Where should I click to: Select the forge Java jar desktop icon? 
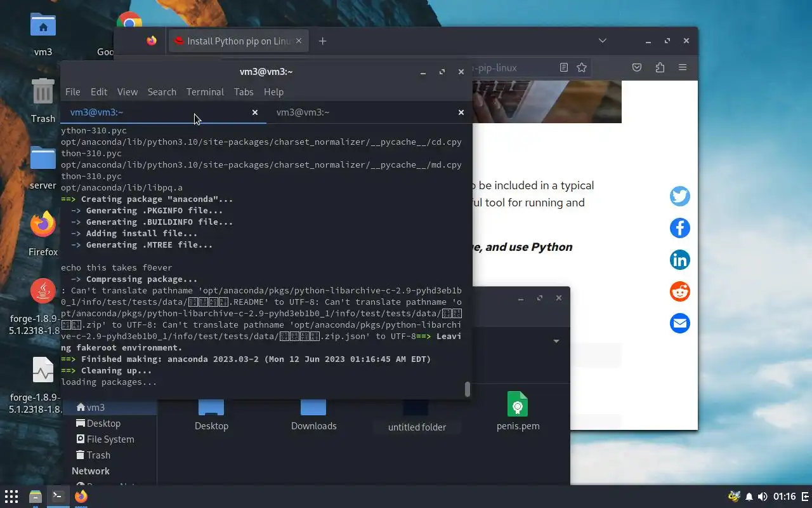click(x=43, y=291)
